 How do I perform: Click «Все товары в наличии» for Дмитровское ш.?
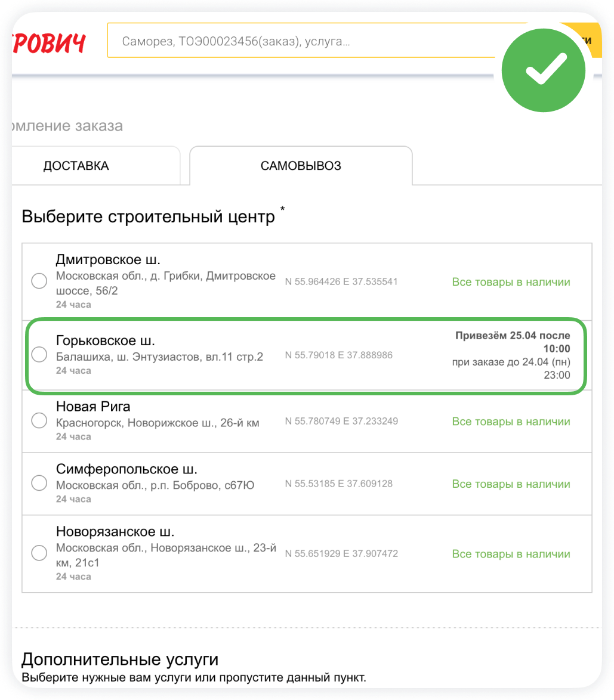pos(511,281)
